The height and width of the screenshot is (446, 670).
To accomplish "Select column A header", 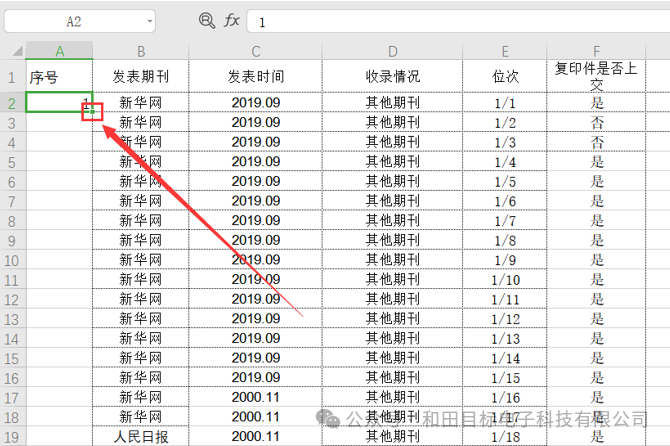I will [59, 51].
